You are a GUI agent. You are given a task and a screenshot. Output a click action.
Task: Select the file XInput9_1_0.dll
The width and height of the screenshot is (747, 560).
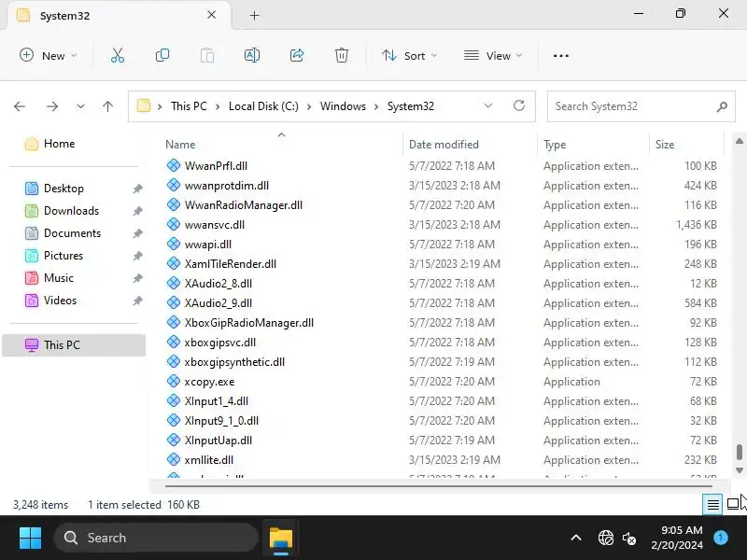coord(221,421)
